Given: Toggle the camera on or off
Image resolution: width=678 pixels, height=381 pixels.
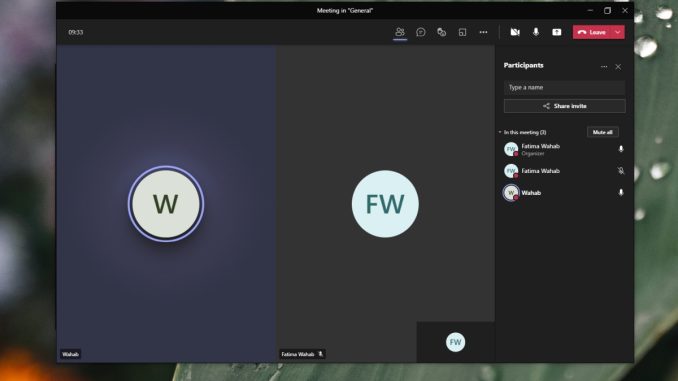Looking at the screenshot, I should 515,32.
